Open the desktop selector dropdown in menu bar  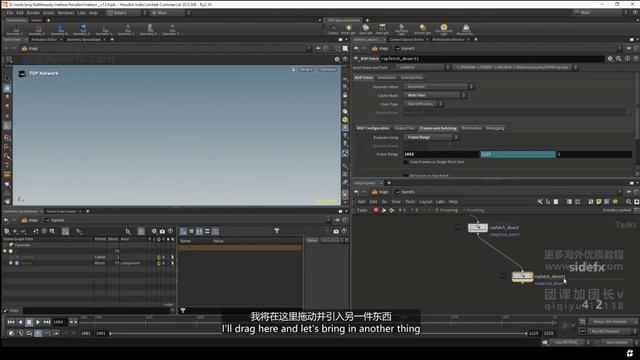point(127,13)
